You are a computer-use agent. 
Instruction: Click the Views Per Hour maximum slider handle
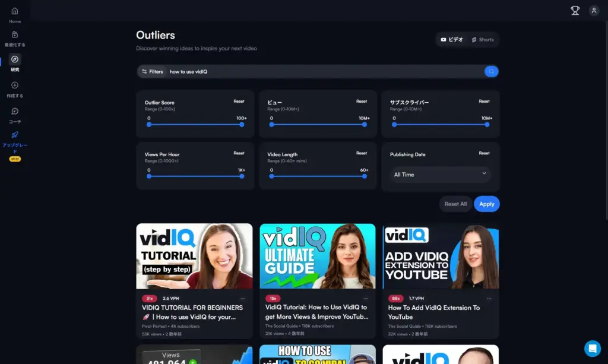(x=242, y=176)
